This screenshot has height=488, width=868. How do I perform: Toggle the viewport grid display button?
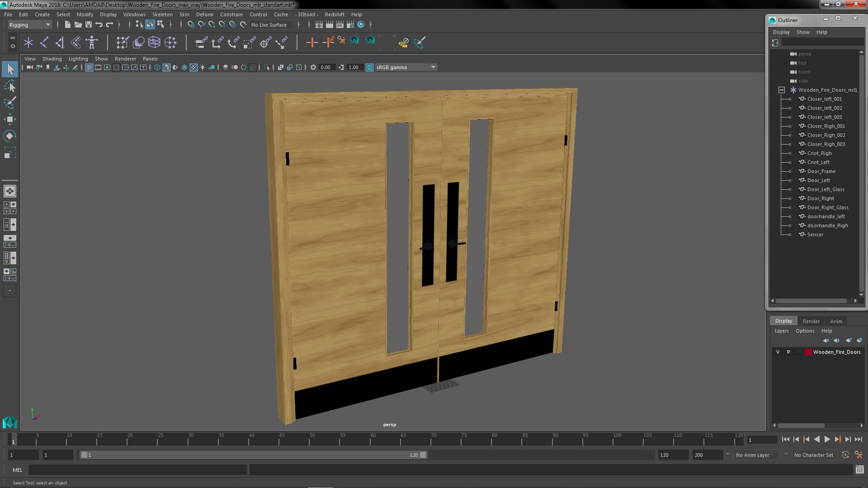89,67
